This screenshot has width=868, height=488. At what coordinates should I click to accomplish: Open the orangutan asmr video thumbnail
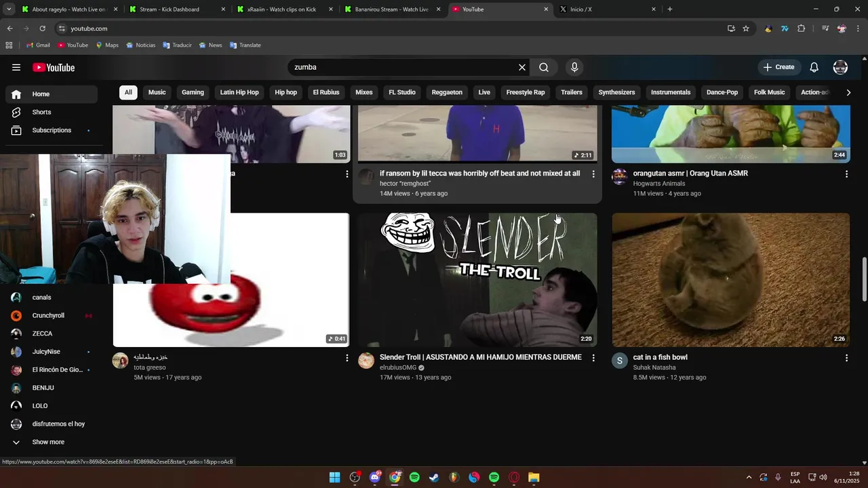[x=731, y=134]
